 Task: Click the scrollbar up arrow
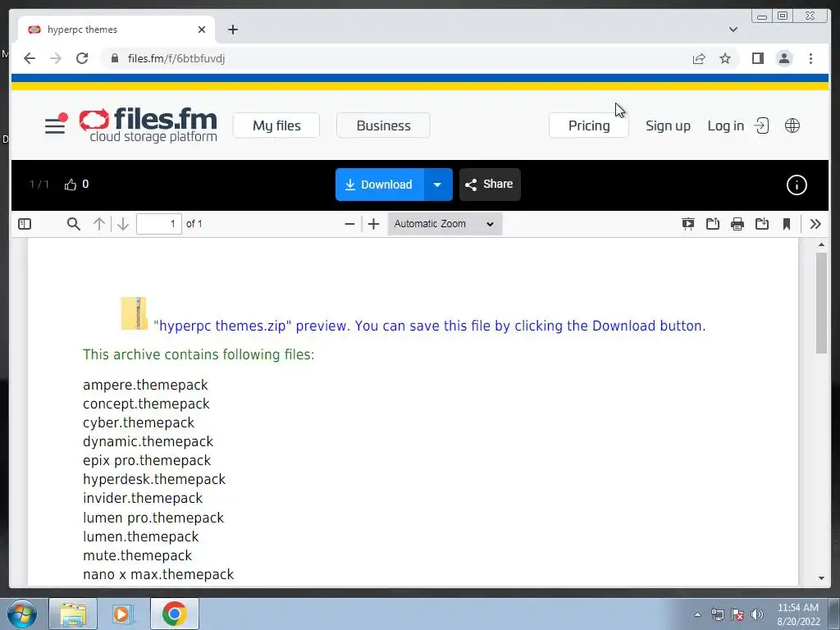821,244
